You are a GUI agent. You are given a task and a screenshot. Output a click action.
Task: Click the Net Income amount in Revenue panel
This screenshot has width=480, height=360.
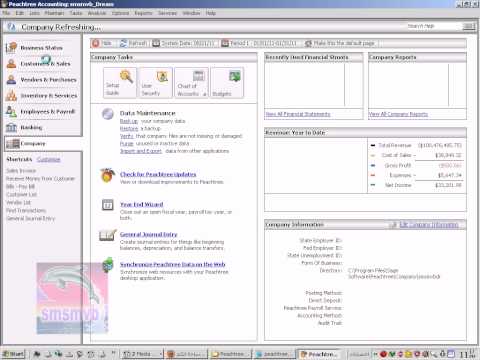(448, 185)
